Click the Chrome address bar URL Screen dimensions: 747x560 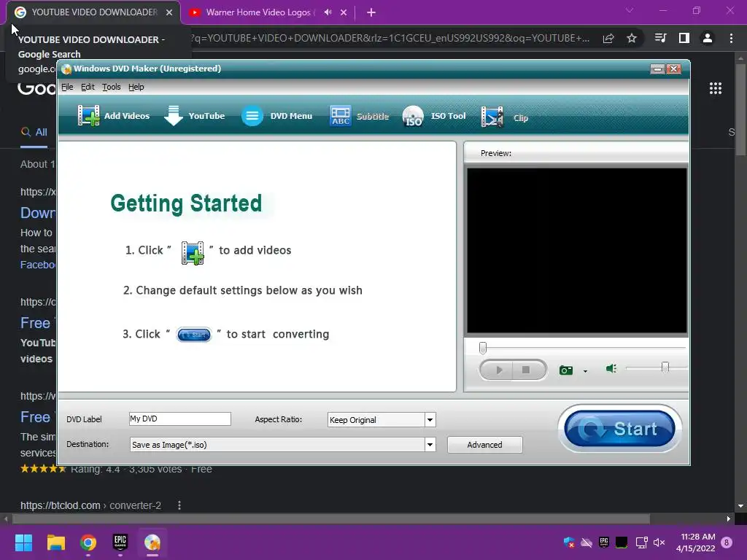pyautogui.click(x=391, y=38)
